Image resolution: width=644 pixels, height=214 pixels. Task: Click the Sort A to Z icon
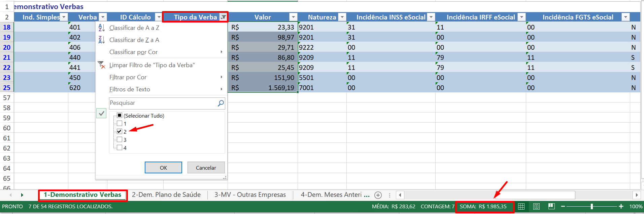pyautogui.click(x=101, y=28)
